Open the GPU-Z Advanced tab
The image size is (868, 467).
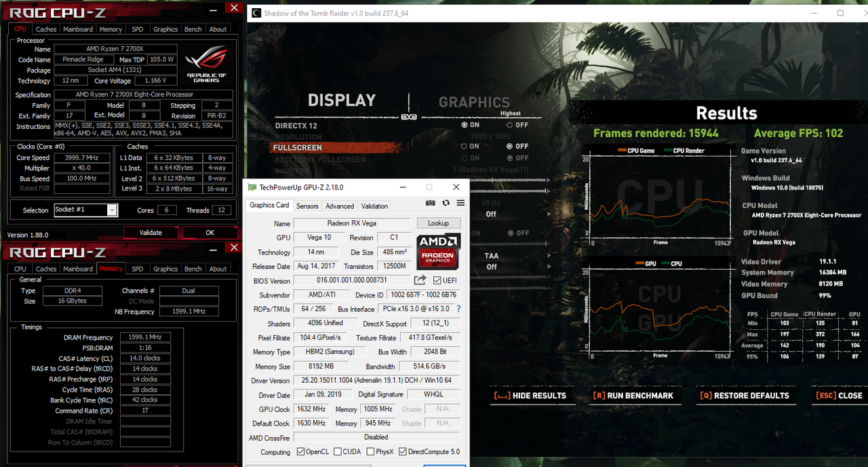tap(340, 206)
